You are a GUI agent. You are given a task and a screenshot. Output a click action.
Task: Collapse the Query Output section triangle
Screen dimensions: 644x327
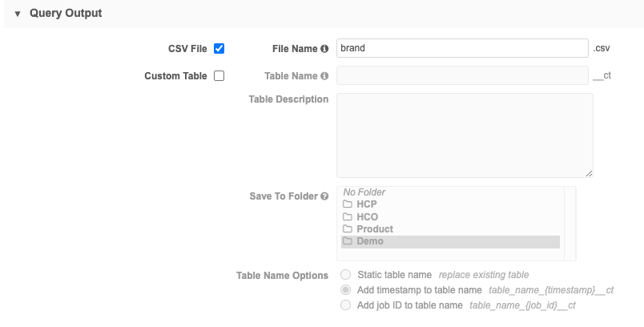pos(18,14)
